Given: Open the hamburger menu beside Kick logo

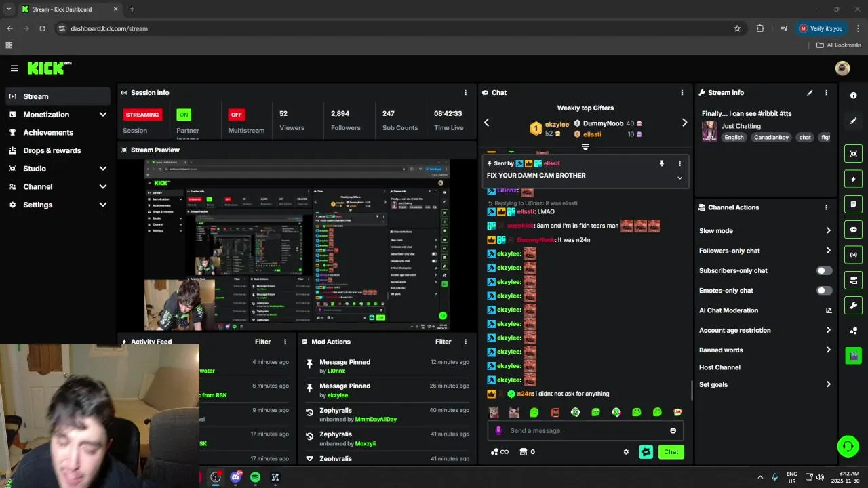Looking at the screenshot, I should click(x=14, y=68).
